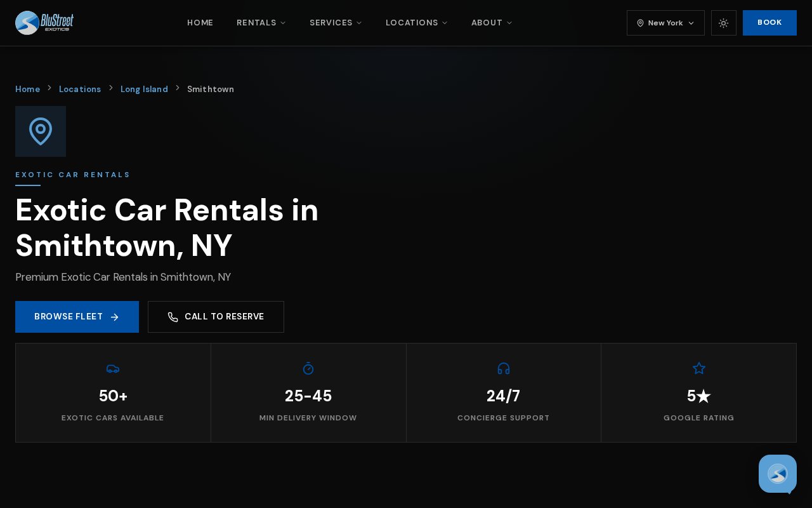Screen dimensions: 812x508
Task: Open the floating chat widget icon
Action: tap(778, 474)
